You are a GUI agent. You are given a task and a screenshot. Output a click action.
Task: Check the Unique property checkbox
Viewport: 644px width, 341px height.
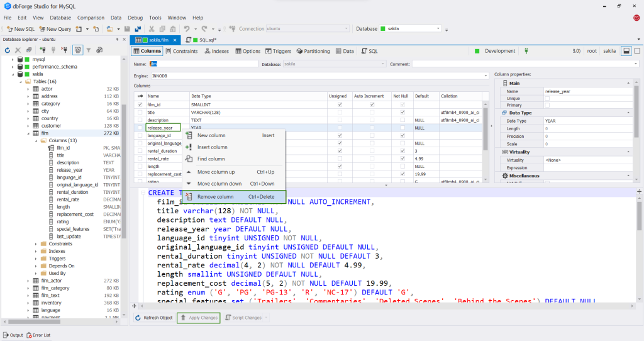547,99
